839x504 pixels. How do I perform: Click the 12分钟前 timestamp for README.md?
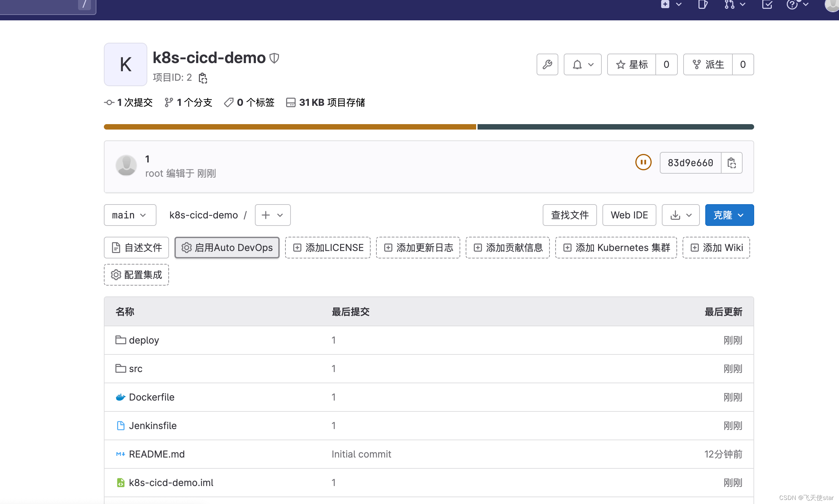click(723, 454)
